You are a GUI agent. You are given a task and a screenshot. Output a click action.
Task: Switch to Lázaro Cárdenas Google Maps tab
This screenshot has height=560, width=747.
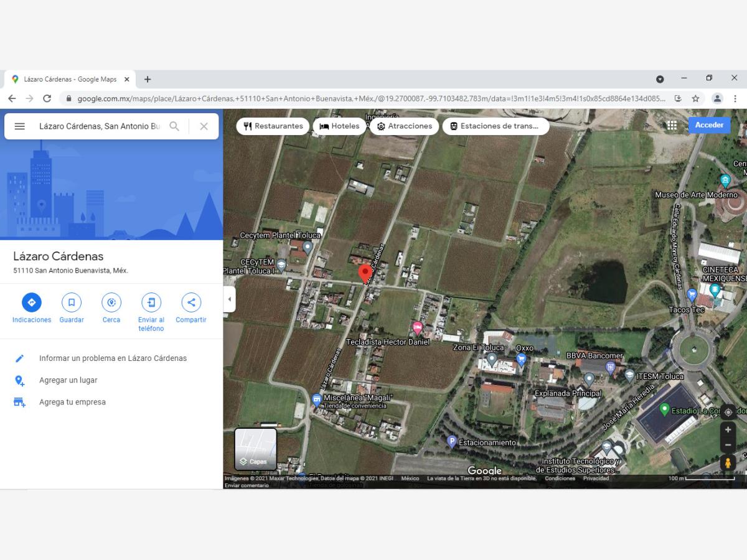pyautogui.click(x=70, y=80)
